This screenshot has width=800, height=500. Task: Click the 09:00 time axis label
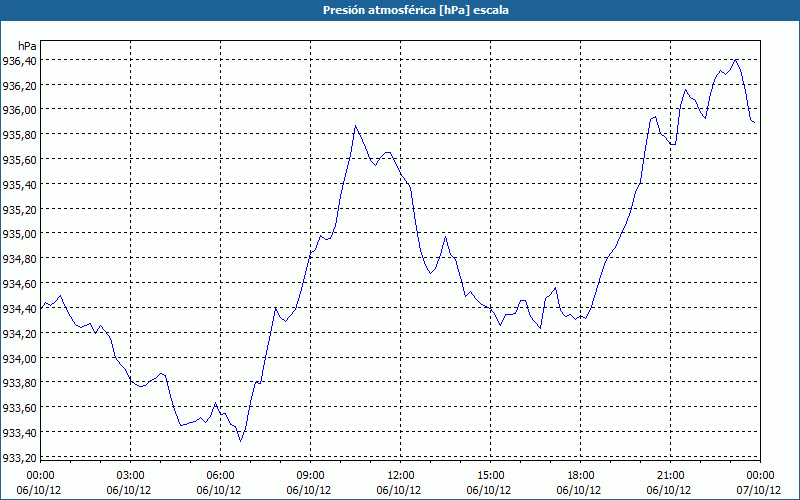[x=311, y=476]
